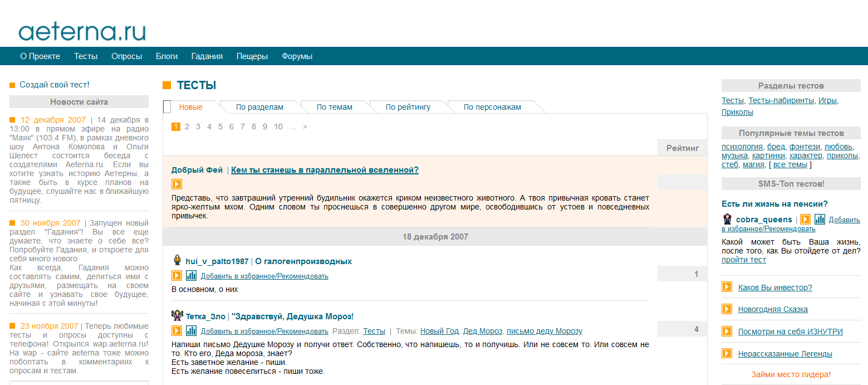This screenshot has height=385, width=868.
Task: Click the next page arrow in pagination
Action: (305, 126)
